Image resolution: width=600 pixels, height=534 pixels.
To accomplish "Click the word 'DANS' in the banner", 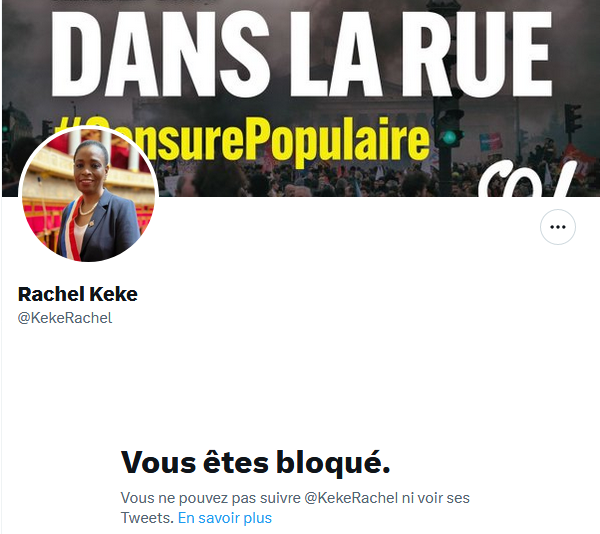I will 160,54.
